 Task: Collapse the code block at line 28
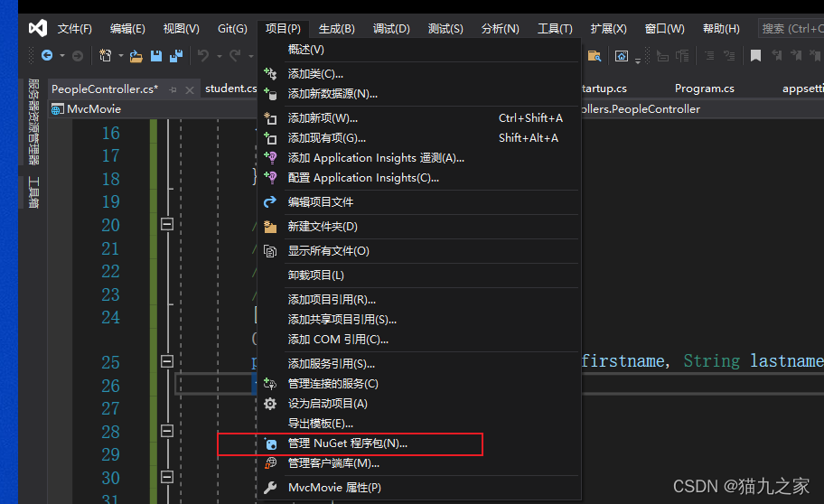tap(167, 431)
